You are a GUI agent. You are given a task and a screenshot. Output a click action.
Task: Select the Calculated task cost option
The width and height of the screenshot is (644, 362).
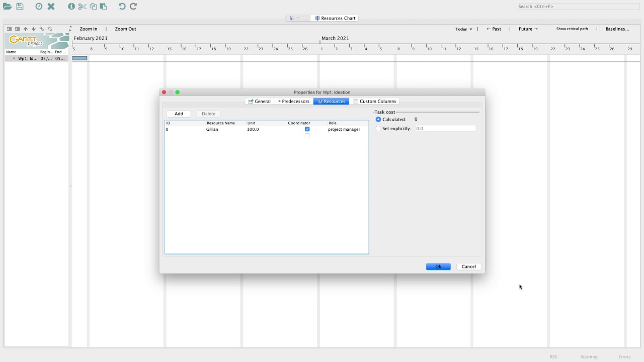click(378, 119)
